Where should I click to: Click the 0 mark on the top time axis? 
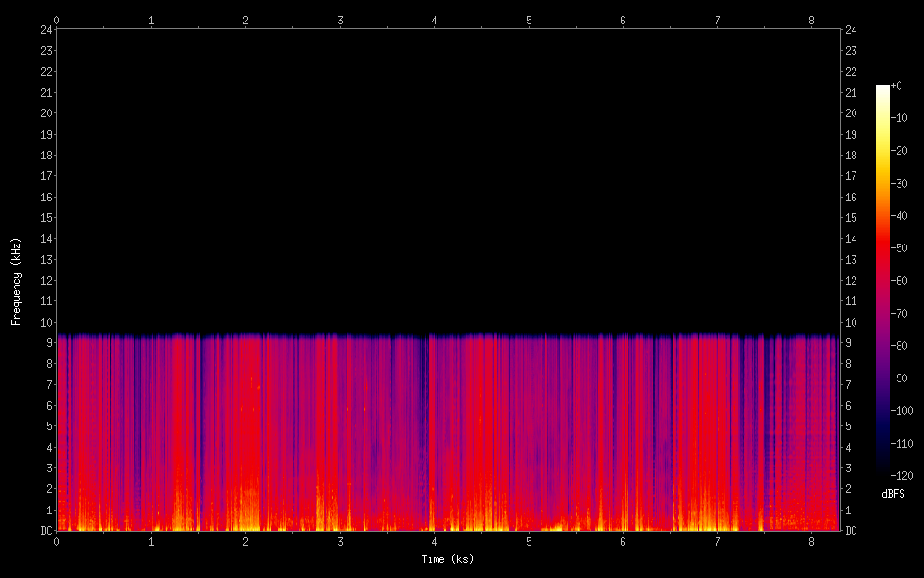57,20
